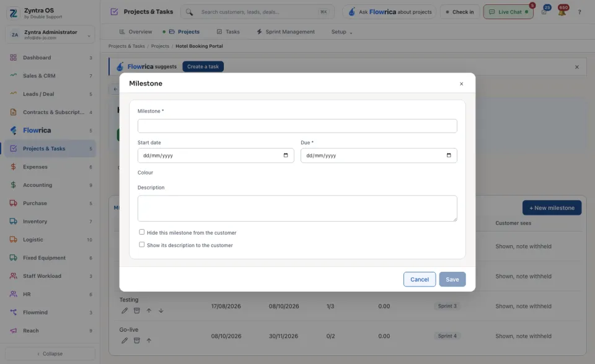Open the Accounting module

click(50, 185)
